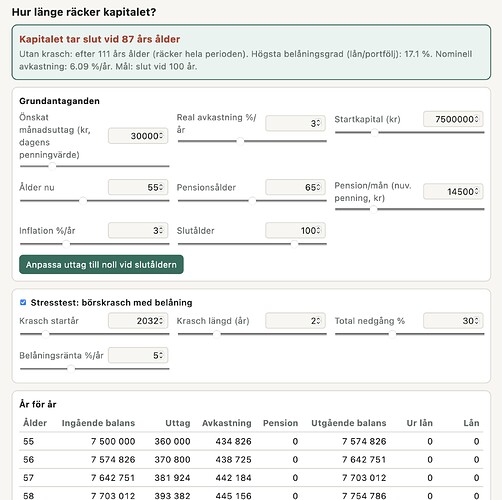Click the stepper arrows on Belåningsränta field

coord(161,355)
